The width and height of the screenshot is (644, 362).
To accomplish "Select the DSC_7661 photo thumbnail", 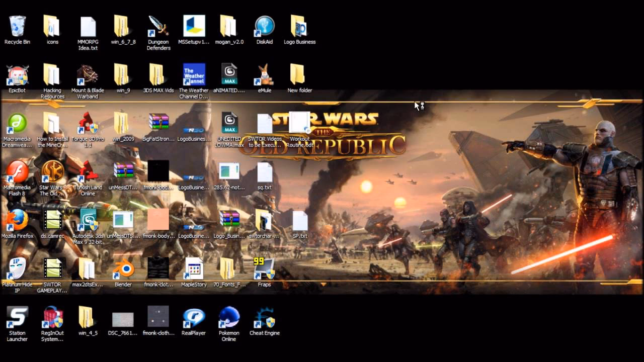I will pos(123,320).
